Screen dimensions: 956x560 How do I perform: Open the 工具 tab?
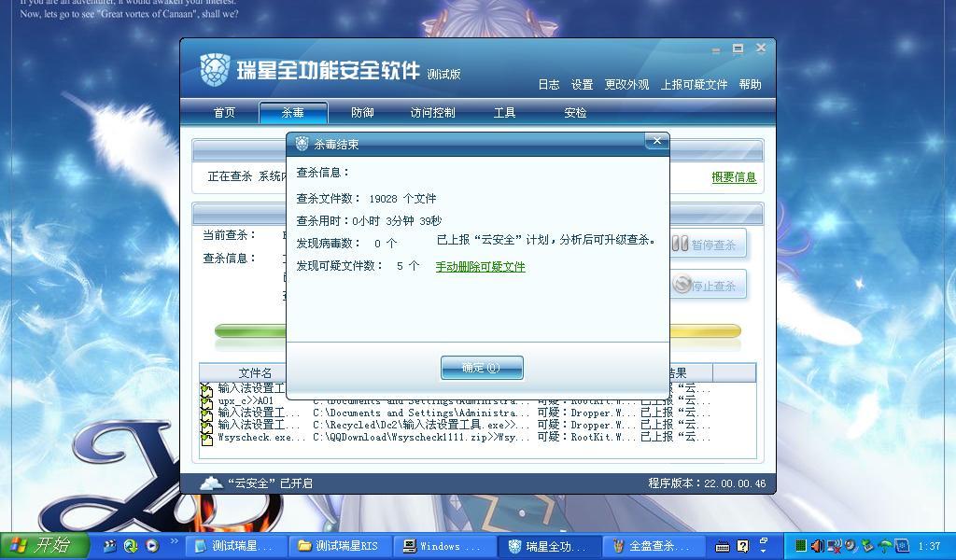504,113
